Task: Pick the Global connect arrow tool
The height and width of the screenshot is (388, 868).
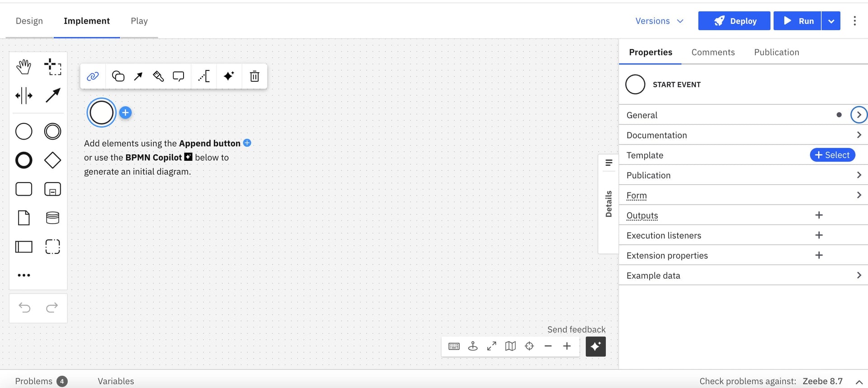Action: [52, 95]
